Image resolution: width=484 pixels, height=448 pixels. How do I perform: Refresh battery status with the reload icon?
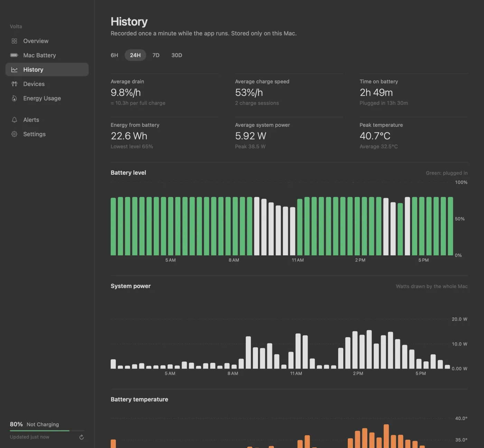82,437
